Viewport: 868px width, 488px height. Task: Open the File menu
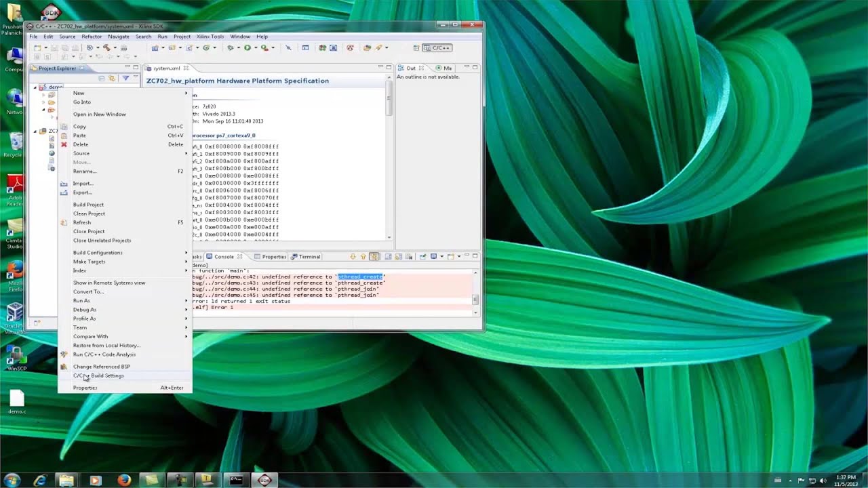coord(33,37)
